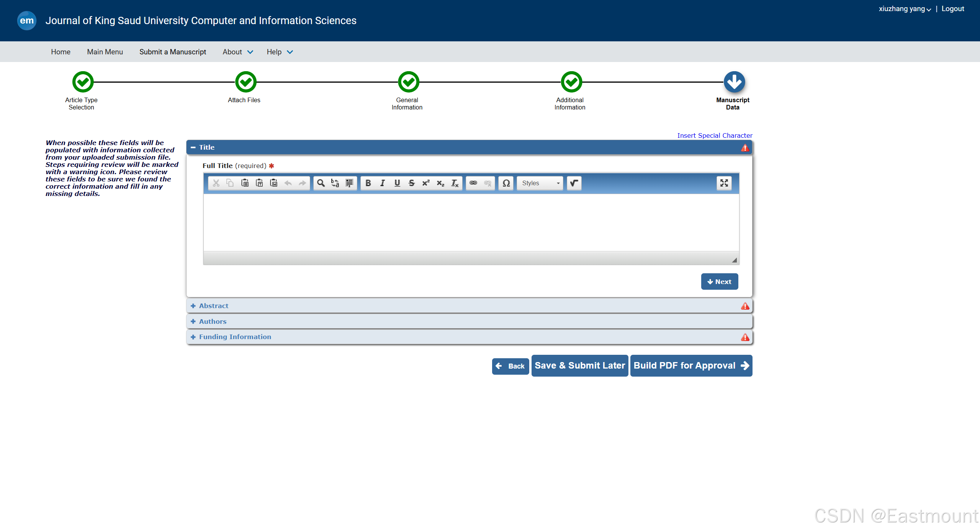Open the Styles dropdown
The width and height of the screenshot is (980, 532).
(540, 183)
